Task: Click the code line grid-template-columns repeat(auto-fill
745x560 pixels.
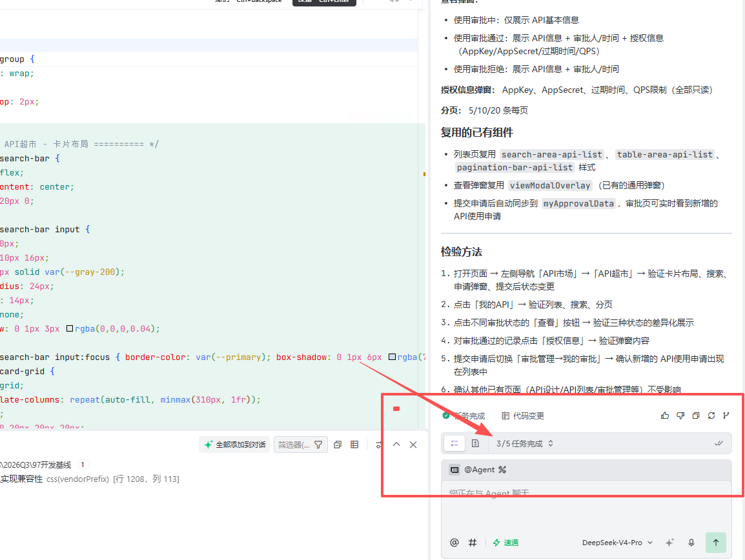Action: pos(130,400)
